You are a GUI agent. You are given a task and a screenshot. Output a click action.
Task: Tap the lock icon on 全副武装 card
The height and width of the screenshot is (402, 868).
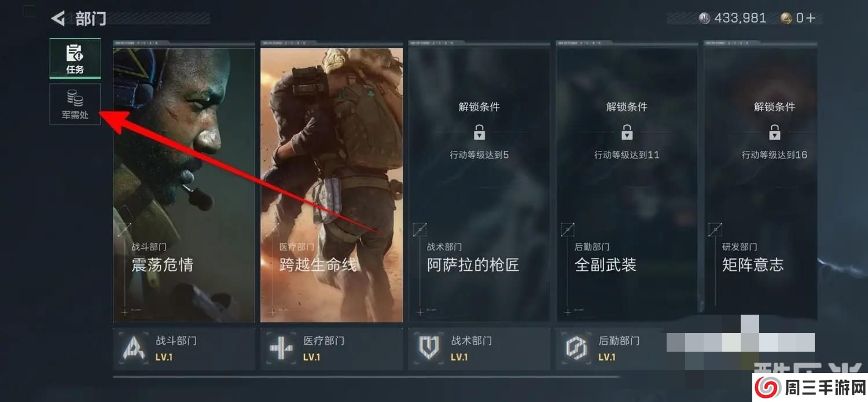click(627, 132)
